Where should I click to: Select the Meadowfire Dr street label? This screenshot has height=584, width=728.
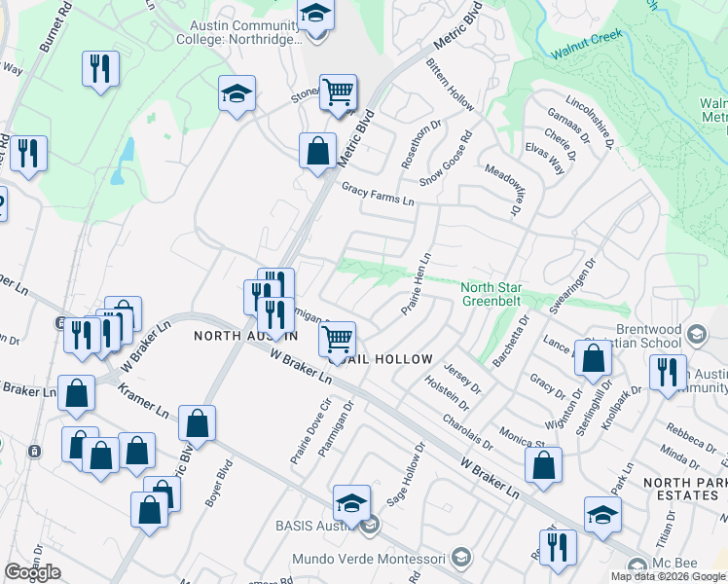tap(503, 189)
